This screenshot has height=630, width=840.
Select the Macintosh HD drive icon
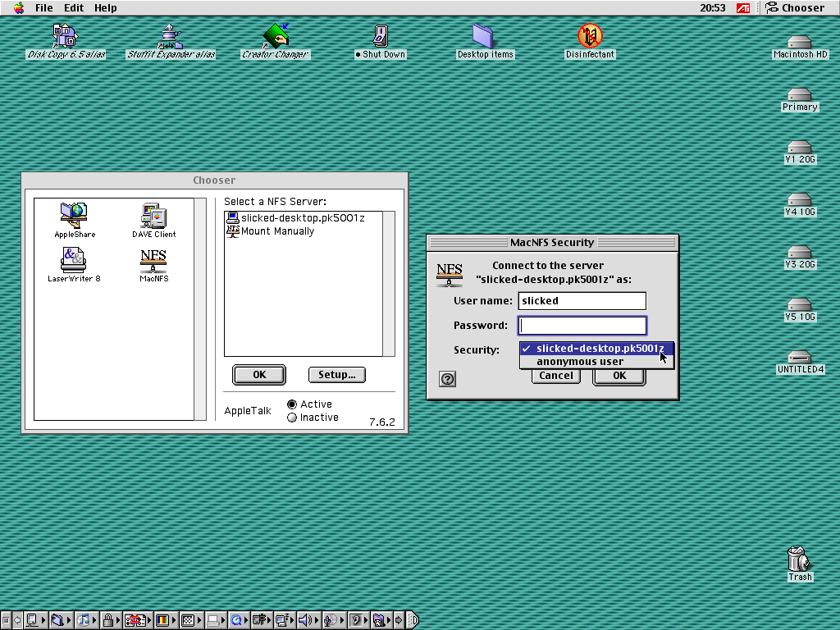click(x=800, y=47)
